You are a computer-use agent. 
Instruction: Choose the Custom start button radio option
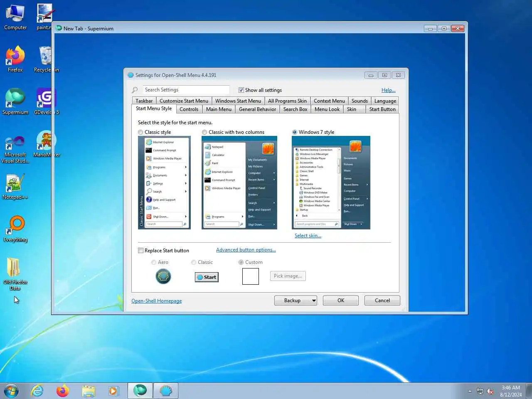click(241, 262)
